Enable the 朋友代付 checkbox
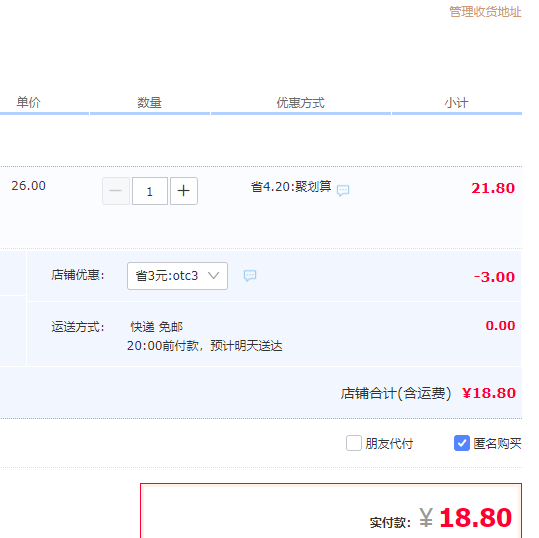The height and width of the screenshot is (538, 539). click(x=354, y=443)
